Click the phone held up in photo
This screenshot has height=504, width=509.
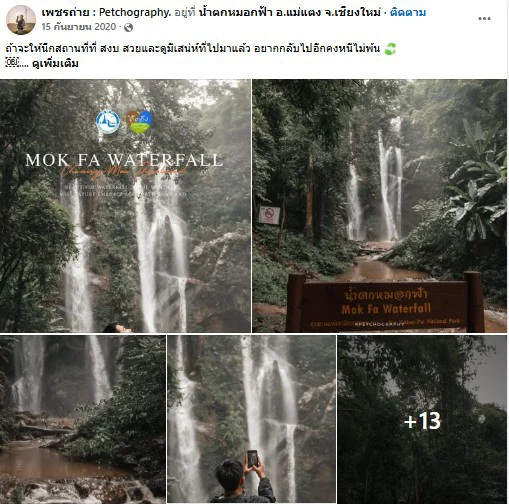click(x=252, y=458)
